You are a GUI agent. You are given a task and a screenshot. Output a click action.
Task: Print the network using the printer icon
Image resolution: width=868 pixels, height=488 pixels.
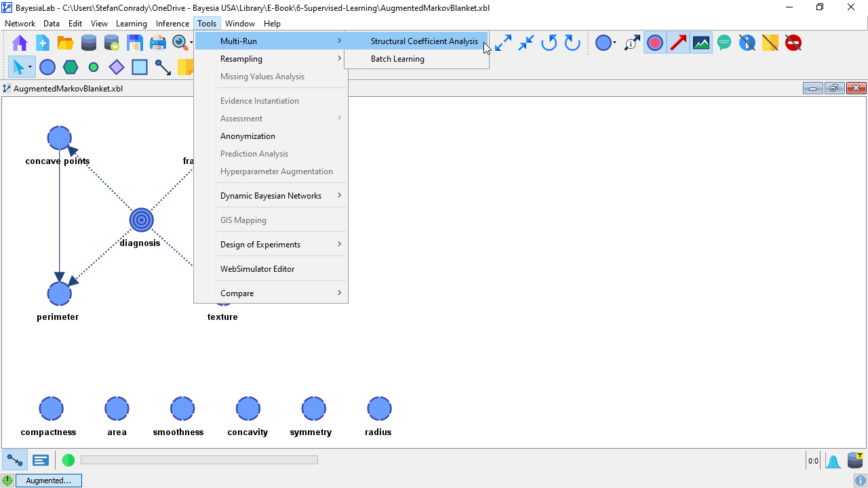tap(158, 43)
